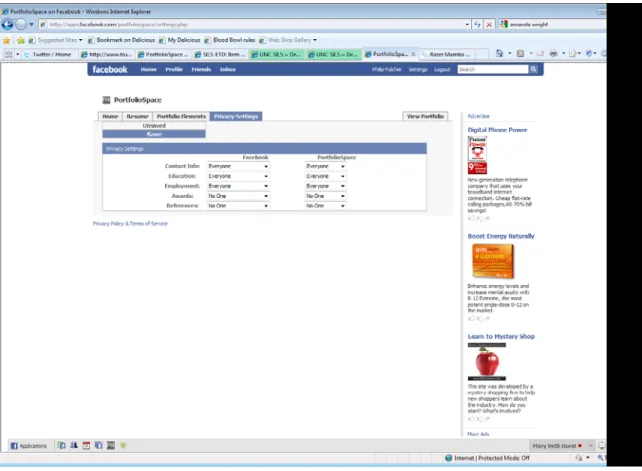
Task: Click the Refresh icon beside the address bar
Action: point(477,25)
